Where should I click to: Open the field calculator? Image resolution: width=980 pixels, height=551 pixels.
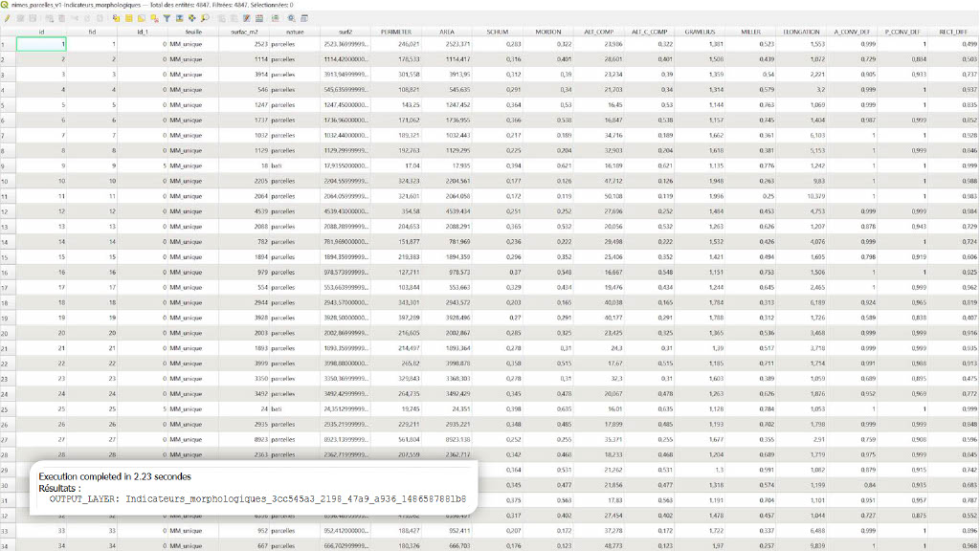pyautogui.click(x=246, y=18)
